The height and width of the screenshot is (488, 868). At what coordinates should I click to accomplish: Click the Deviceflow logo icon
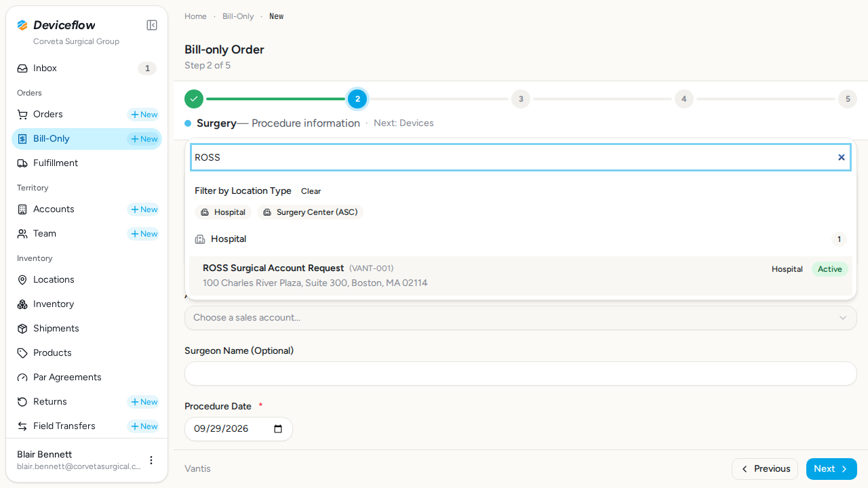tap(22, 25)
